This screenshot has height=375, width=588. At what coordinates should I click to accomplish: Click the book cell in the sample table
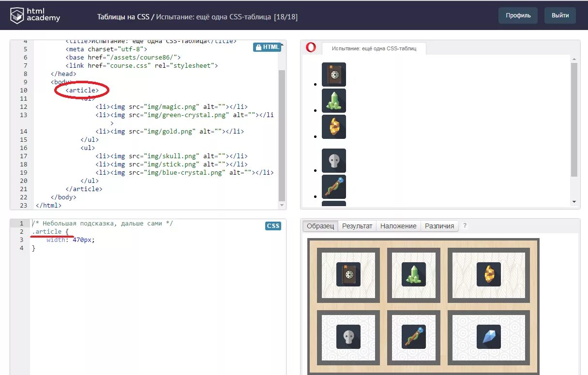pyautogui.click(x=348, y=275)
